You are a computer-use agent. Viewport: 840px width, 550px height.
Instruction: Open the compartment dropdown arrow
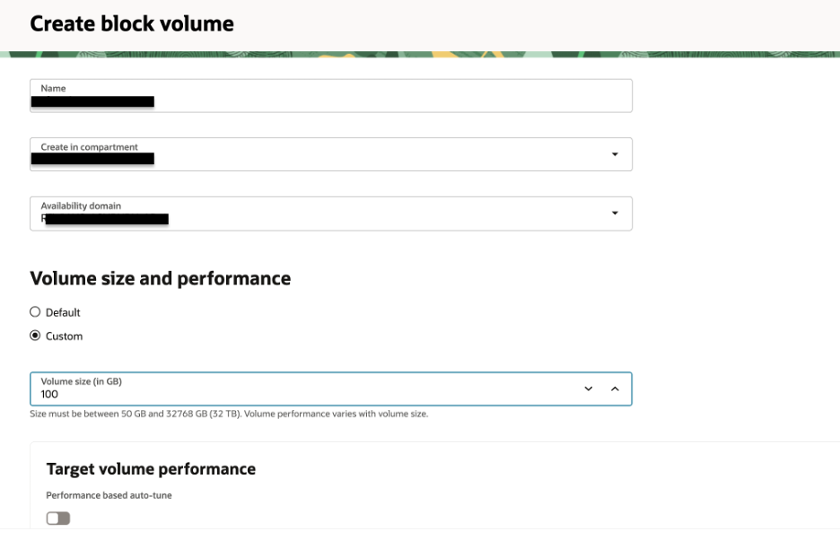click(x=614, y=154)
